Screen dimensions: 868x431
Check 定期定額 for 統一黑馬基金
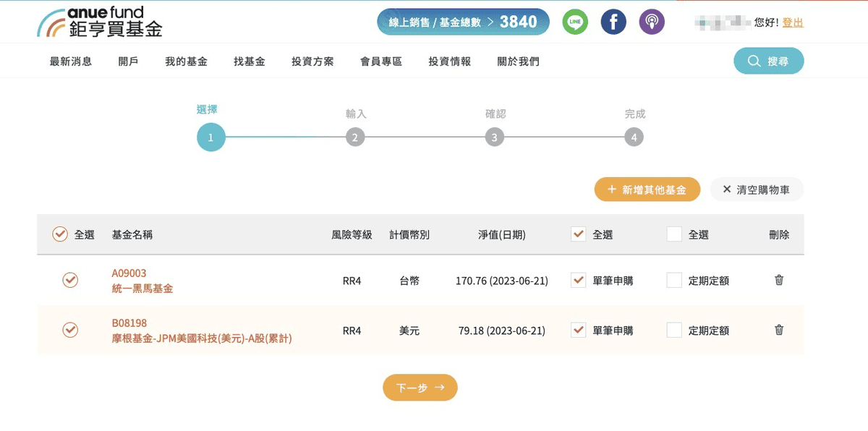point(674,280)
